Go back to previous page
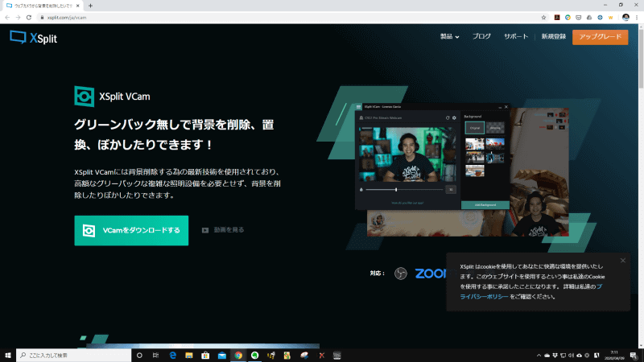644x362 pixels. (7, 17)
